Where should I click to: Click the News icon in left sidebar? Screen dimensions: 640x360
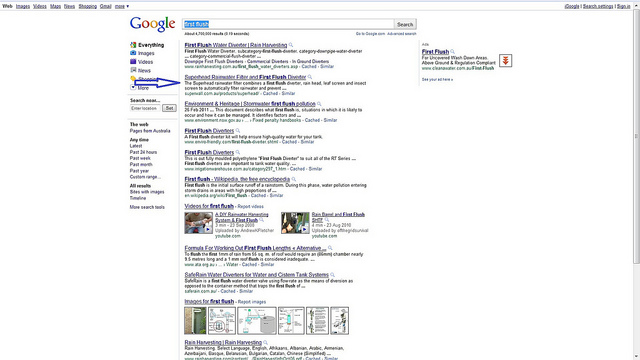[133, 70]
